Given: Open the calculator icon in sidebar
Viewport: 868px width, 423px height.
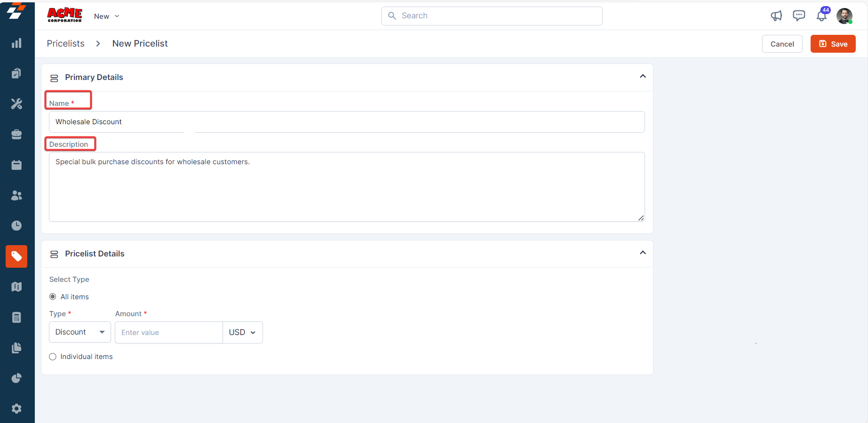Looking at the screenshot, I should (16, 318).
